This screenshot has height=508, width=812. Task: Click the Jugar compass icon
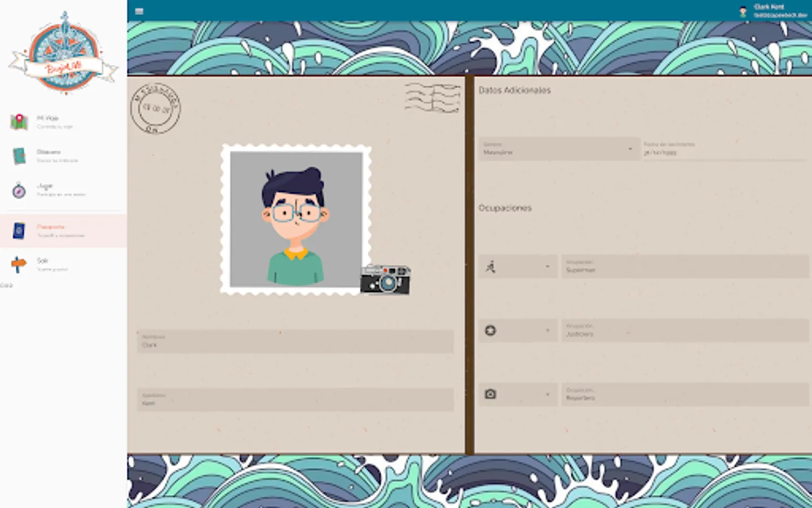pos(19,190)
